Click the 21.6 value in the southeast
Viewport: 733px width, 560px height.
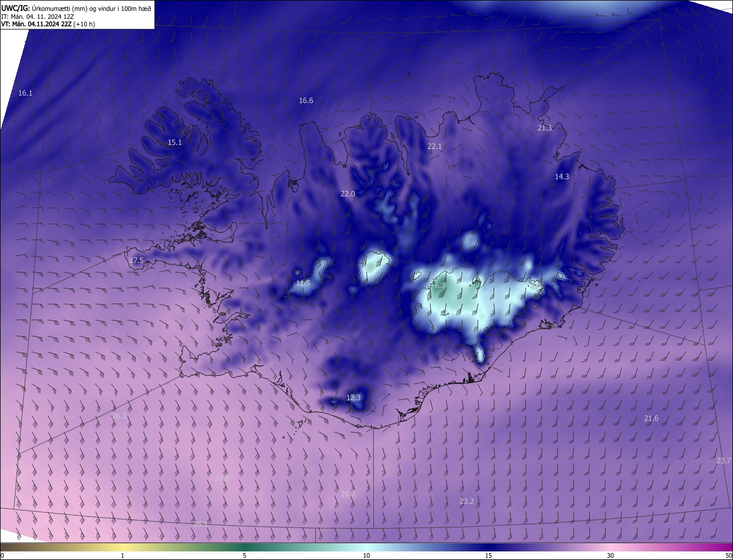(651, 419)
